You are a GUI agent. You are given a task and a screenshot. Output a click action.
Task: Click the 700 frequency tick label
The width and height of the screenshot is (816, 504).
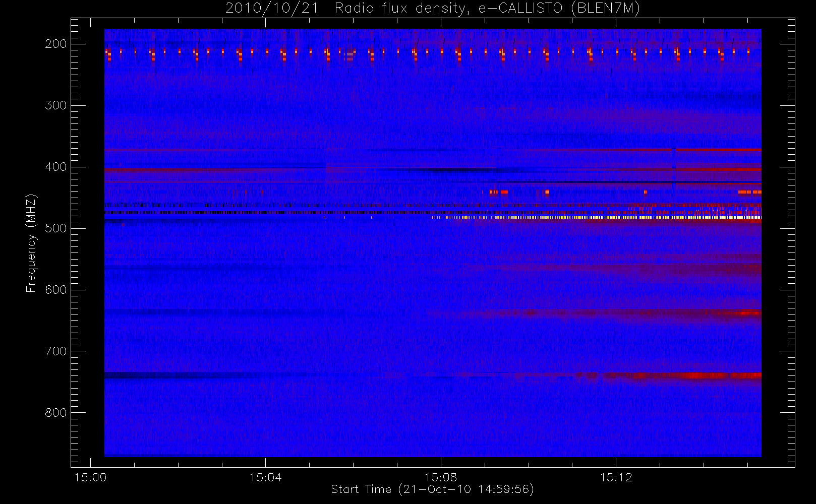pos(56,351)
